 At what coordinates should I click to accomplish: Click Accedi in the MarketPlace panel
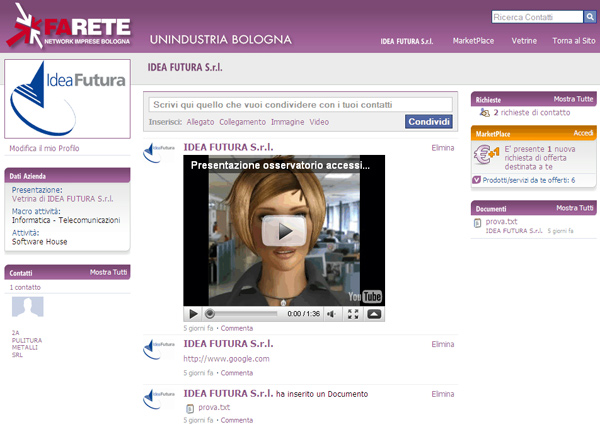583,133
